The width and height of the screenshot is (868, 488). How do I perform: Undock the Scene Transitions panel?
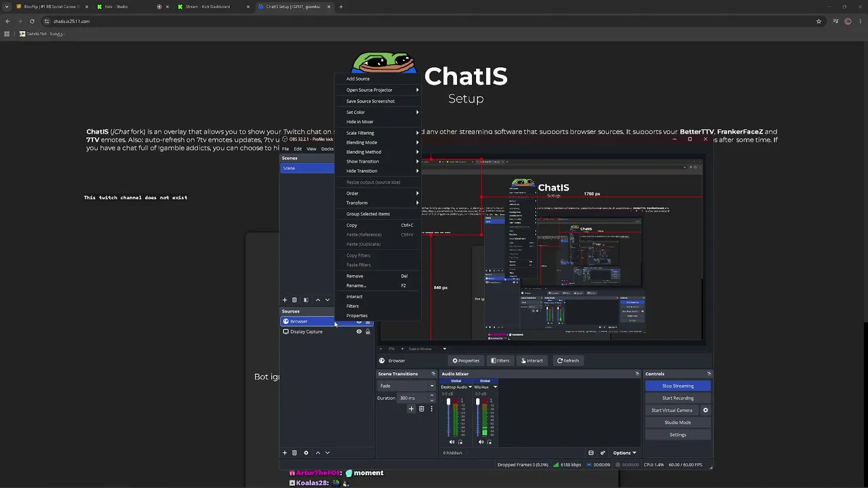pyautogui.click(x=433, y=373)
